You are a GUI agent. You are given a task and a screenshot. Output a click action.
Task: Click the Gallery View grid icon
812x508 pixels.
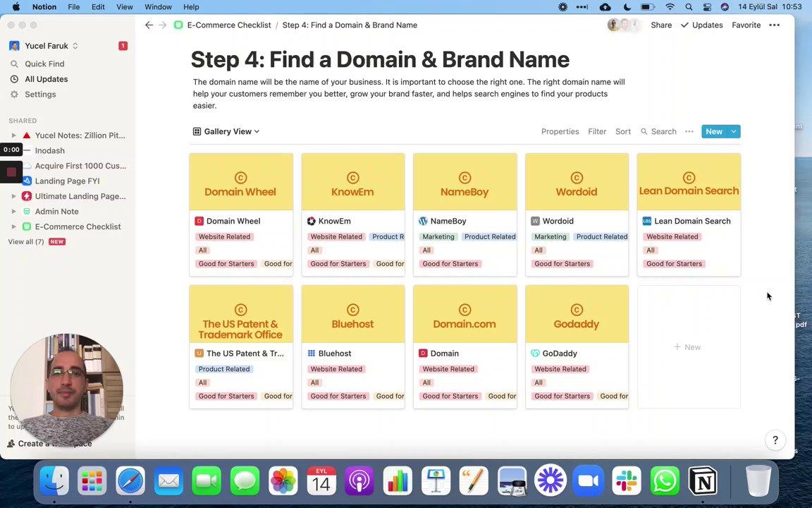197,132
